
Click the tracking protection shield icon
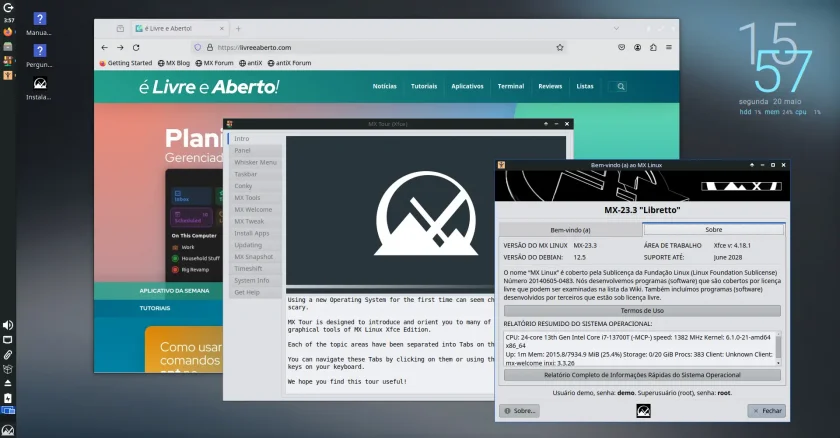[x=197, y=47]
